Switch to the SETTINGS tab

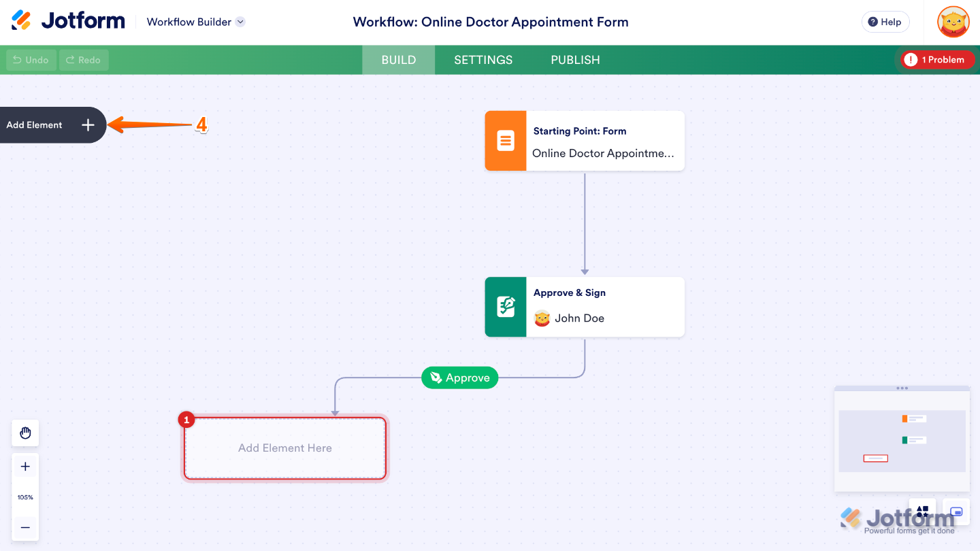point(483,60)
